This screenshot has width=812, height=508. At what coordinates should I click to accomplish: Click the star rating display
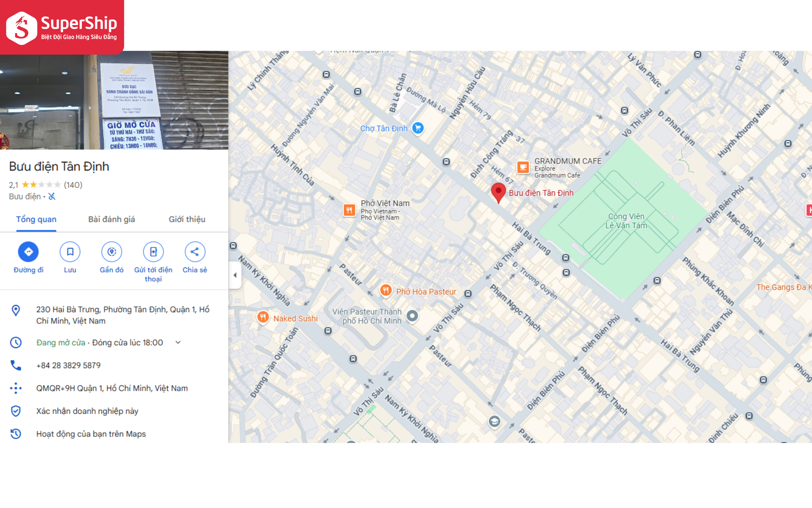click(x=41, y=185)
